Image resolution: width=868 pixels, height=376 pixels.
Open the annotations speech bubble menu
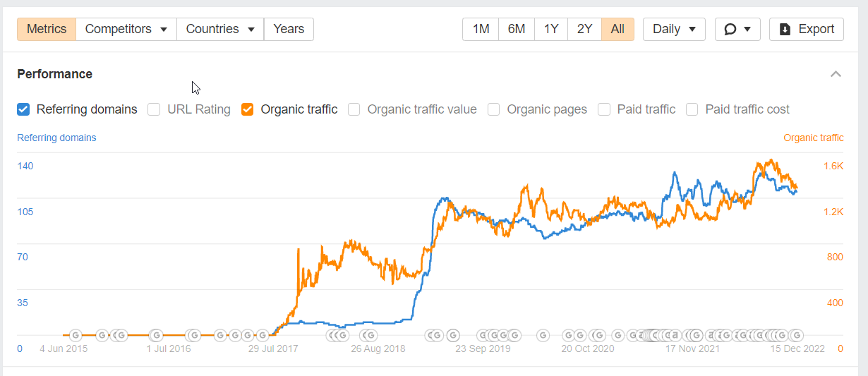(737, 29)
